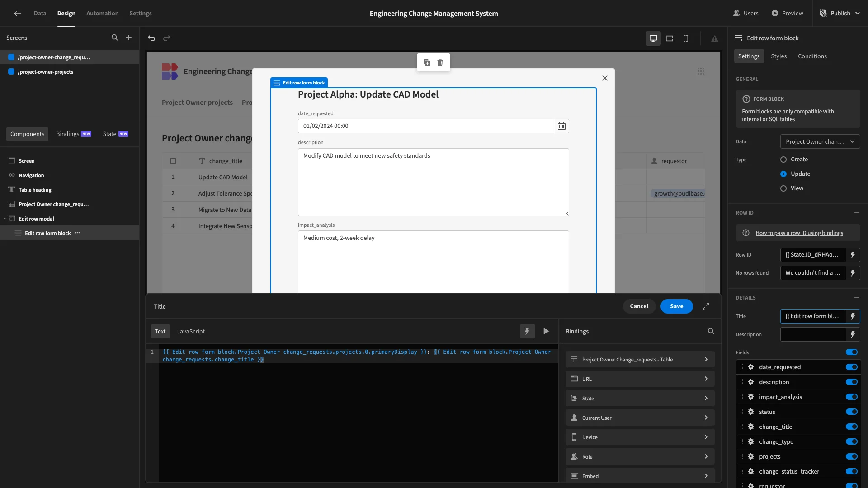The width and height of the screenshot is (868, 488).
Task: Open the Data tab
Action: (40, 14)
